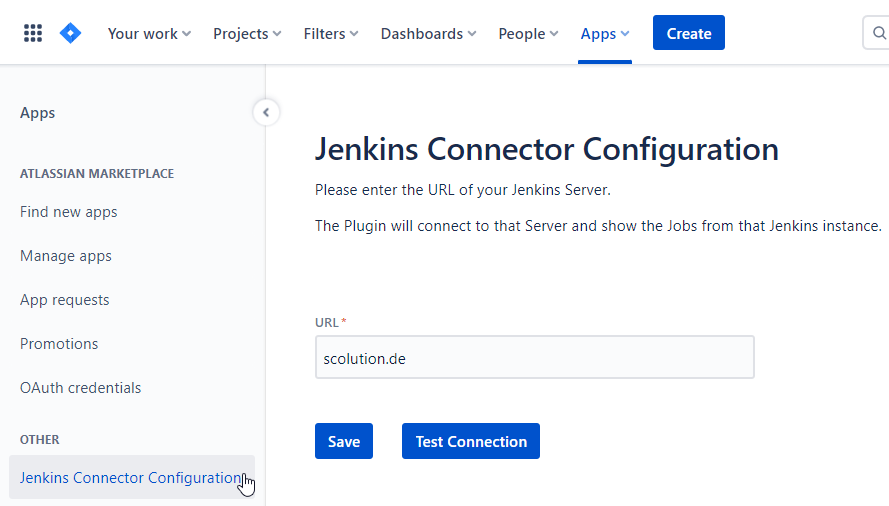Click the Test Connection button
This screenshot has height=506, width=889.
471,441
